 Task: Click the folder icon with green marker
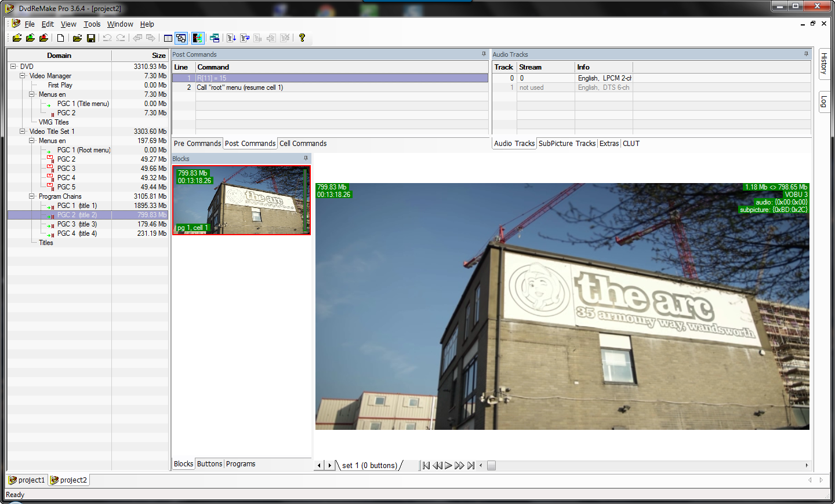pos(30,38)
